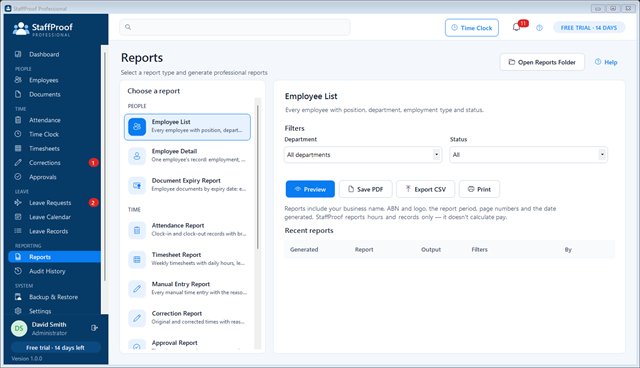Click the Leave Calendar icon in sidebar
The width and height of the screenshot is (640, 368).
coord(18,217)
